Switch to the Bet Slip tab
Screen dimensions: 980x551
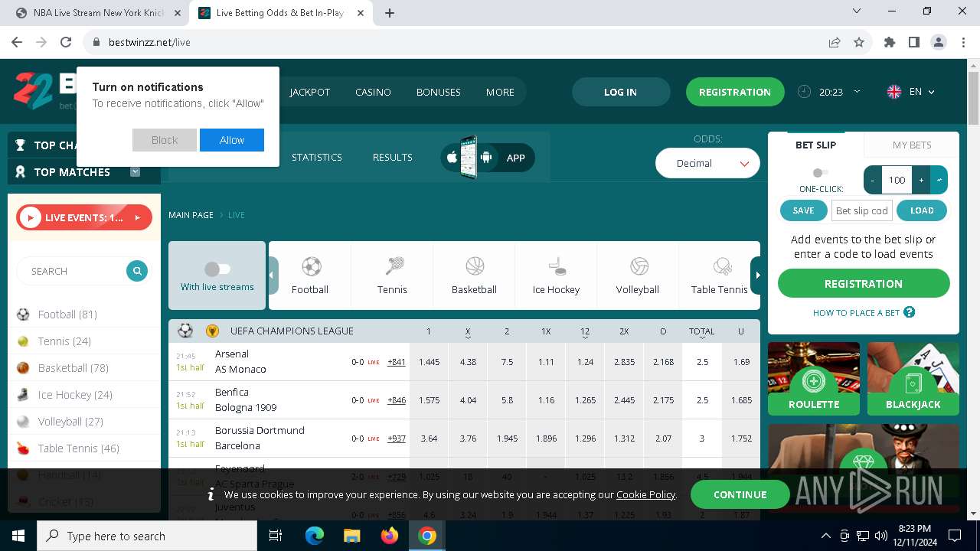tap(815, 145)
